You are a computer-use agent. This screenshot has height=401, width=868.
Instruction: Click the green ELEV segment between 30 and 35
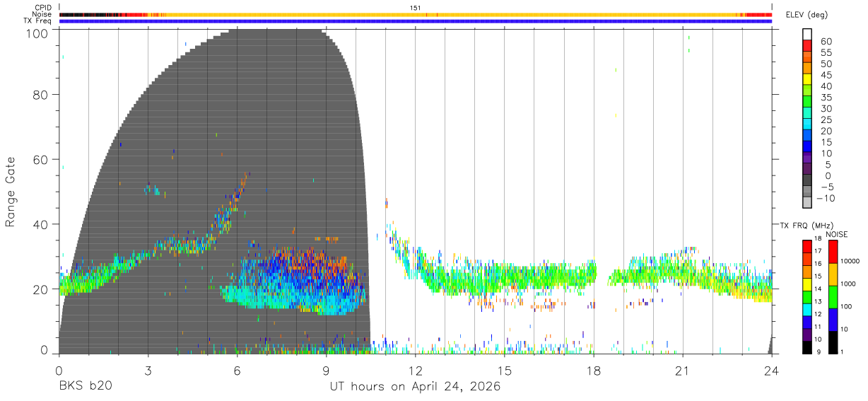click(x=807, y=102)
